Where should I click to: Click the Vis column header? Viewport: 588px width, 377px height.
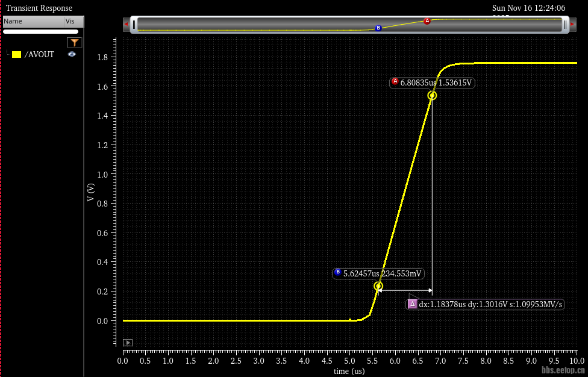pos(73,21)
